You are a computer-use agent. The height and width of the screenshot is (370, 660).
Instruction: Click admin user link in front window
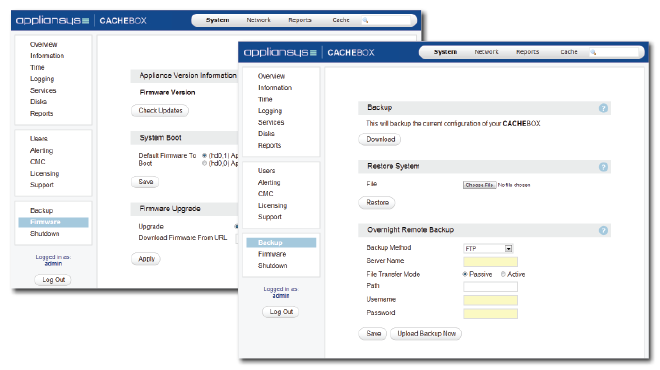click(x=281, y=296)
